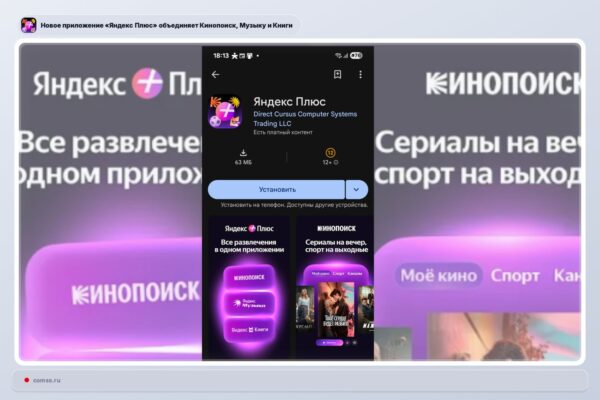
Task: Click the Яндекс Плюс app icon
Action: (225, 112)
